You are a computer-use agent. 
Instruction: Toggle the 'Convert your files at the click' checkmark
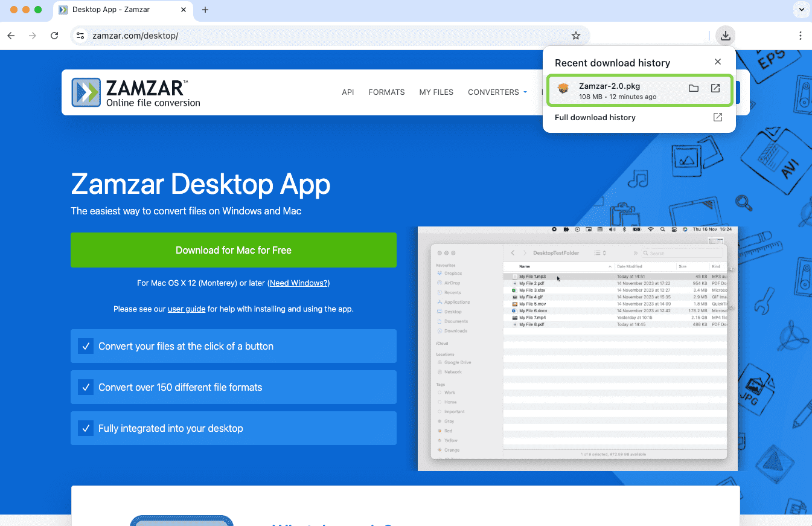(x=86, y=346)
